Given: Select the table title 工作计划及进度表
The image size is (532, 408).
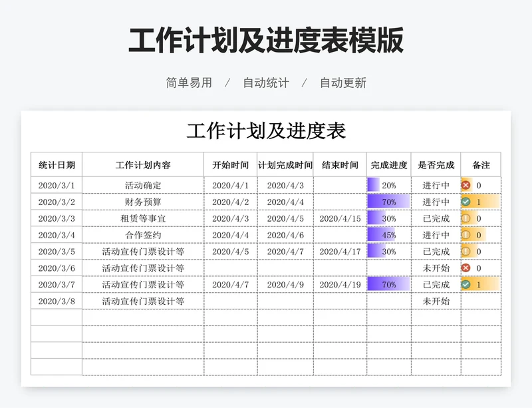Looking at the screenshot, I should [x=266, y=131].
